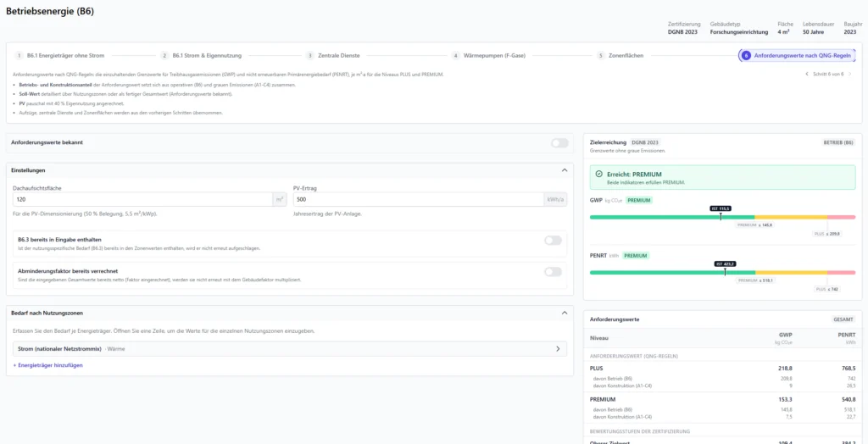868x444 pixels.
Task: Click the PLUS ≤ 209,8 threshold label
Action: pyautogui.click(x=828, y=234)
